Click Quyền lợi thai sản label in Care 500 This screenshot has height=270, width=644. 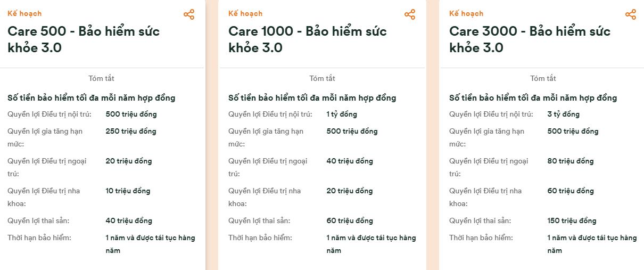click(38, 220)
